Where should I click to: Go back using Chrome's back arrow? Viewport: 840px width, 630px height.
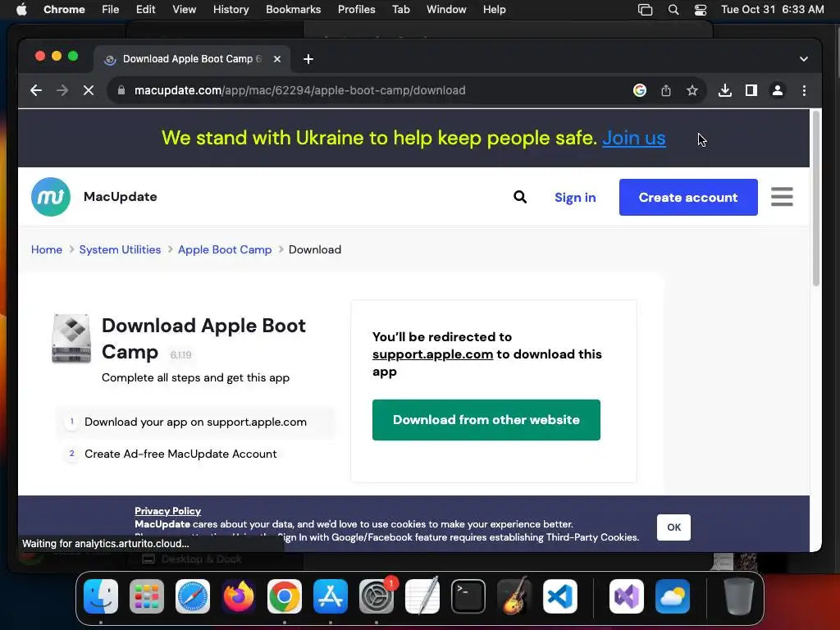click(x=36, y=90)
